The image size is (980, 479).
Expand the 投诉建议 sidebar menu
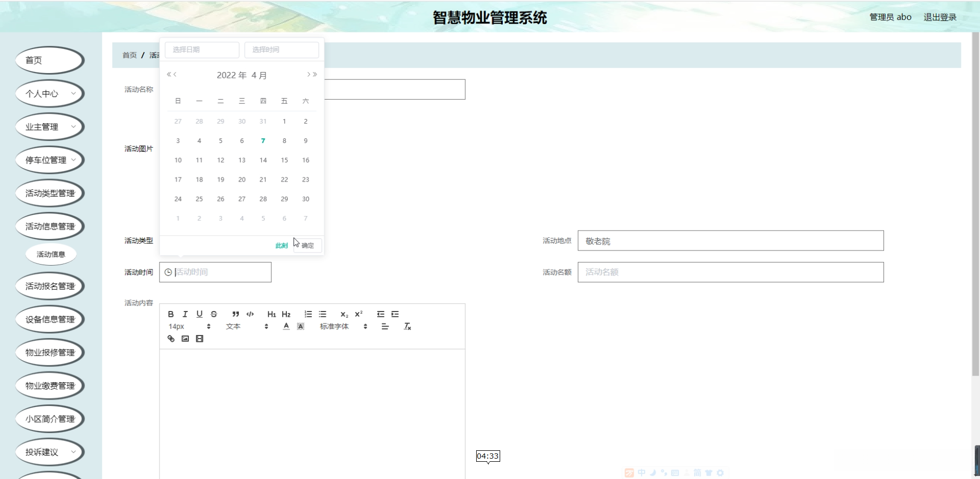pyautogui.click(x=50, y=452)
